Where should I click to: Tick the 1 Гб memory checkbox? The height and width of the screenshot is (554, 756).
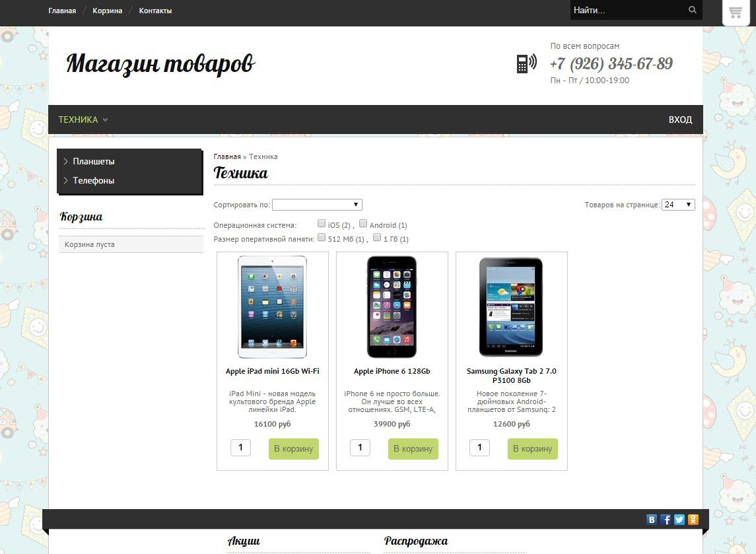point(377,237)
